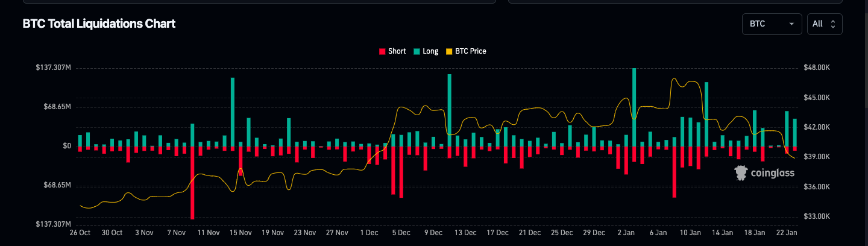The width and height of the screenshot is (868, 246).
Task: Click the 7 Nov date label
Action: point(177,232)
